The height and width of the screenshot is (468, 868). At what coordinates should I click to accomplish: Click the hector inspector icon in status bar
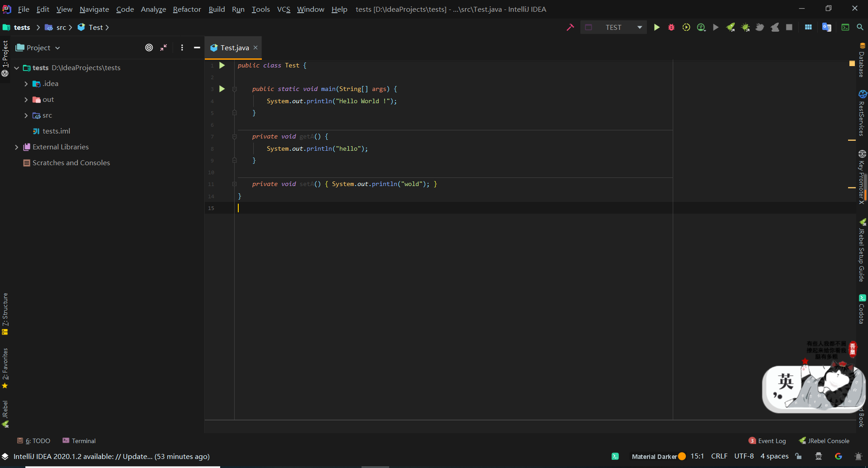click(x=818, y=456)
